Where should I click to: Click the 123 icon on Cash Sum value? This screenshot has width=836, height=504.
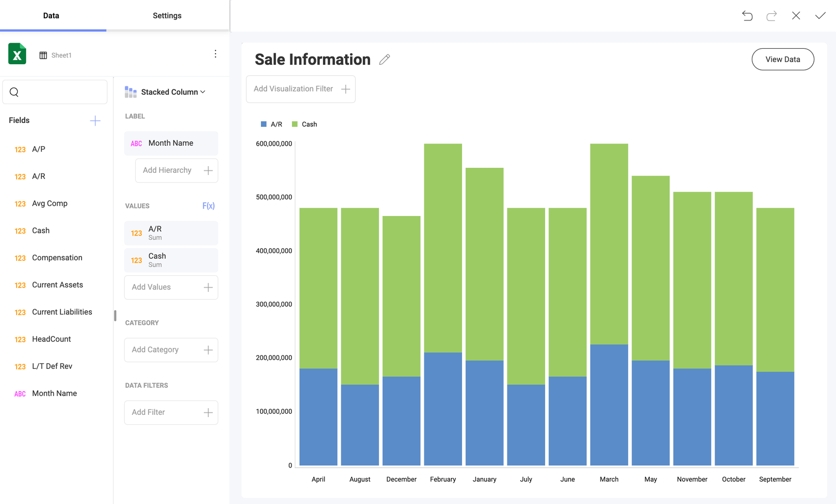(136, 261)
